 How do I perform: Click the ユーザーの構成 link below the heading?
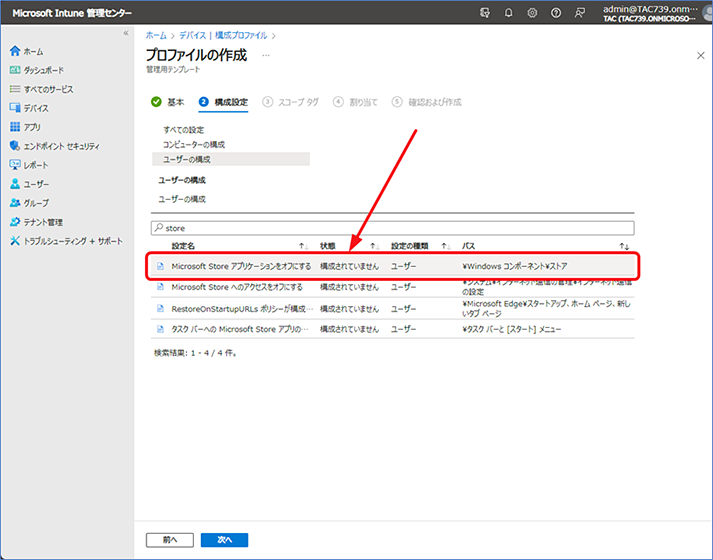[182, 199]
